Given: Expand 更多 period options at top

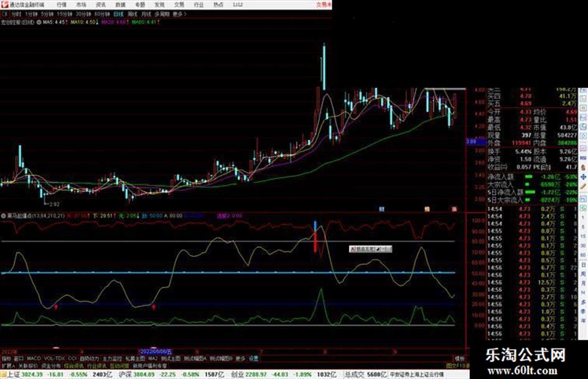Looking at the screenshot, I should [x=179, y=14].
